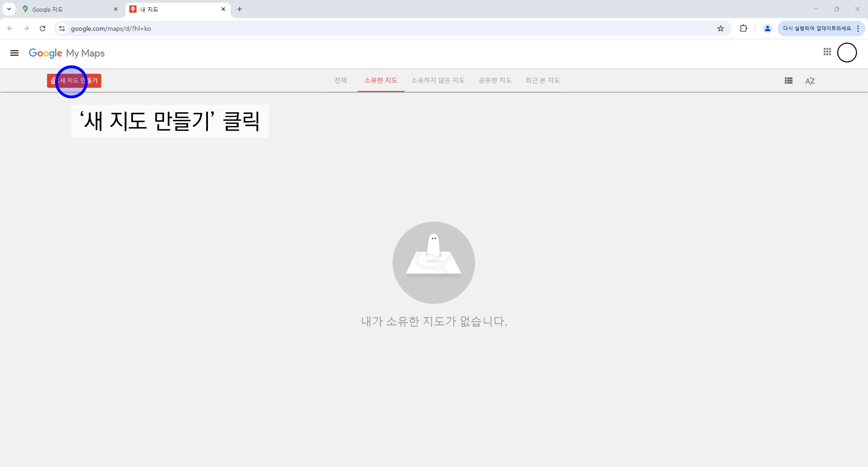Select the 전체 tab
The image size is (868, 467).
(340, 80)
